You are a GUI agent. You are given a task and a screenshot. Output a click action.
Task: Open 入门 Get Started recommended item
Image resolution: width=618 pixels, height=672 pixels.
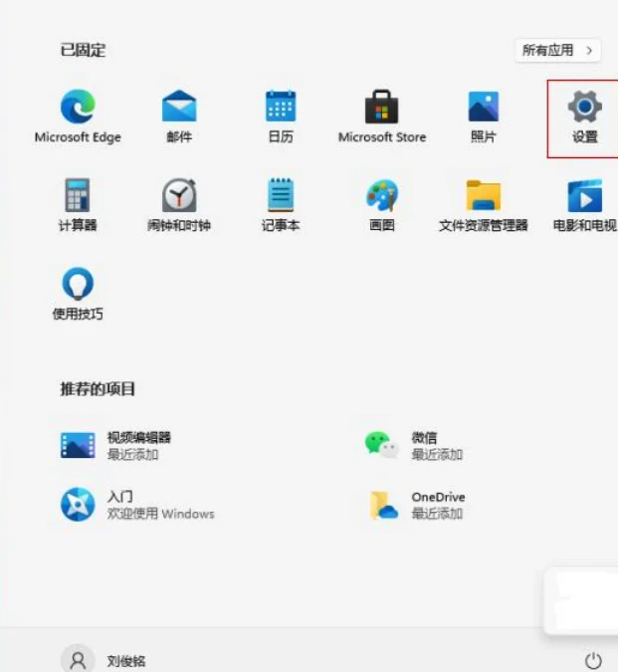point(137,505)
